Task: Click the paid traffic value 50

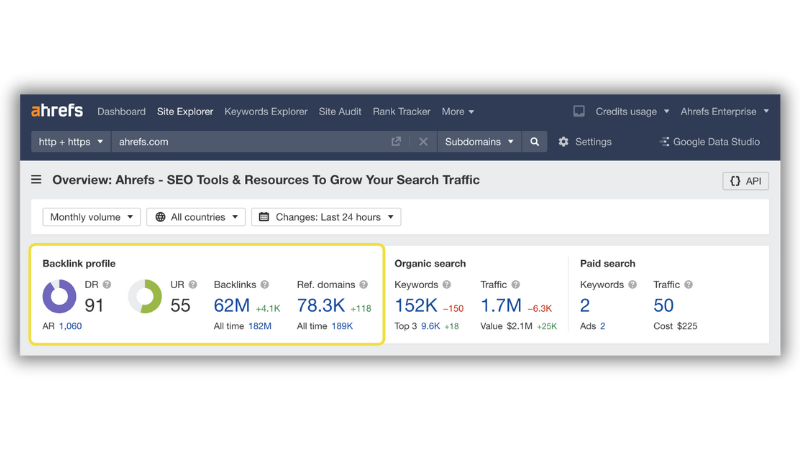Action: pyautogui.click(x=663, y=305)
